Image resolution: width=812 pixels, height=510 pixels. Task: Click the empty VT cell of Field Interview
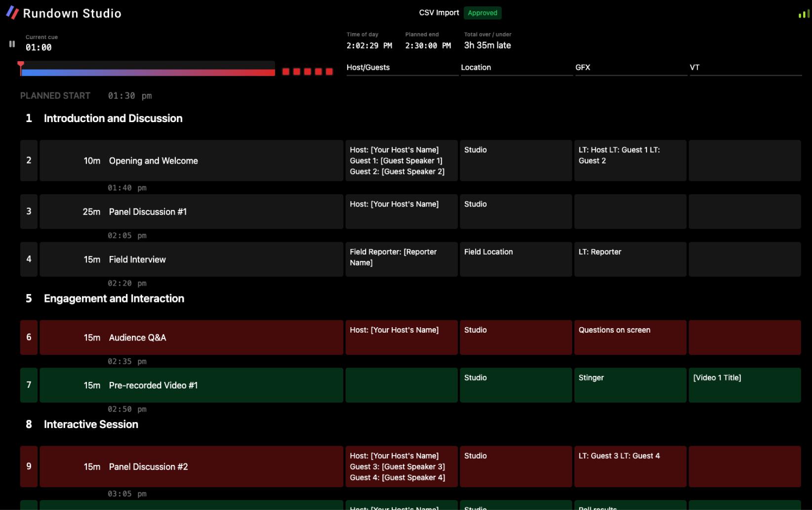pyautogui.click(x=745, y=259)
